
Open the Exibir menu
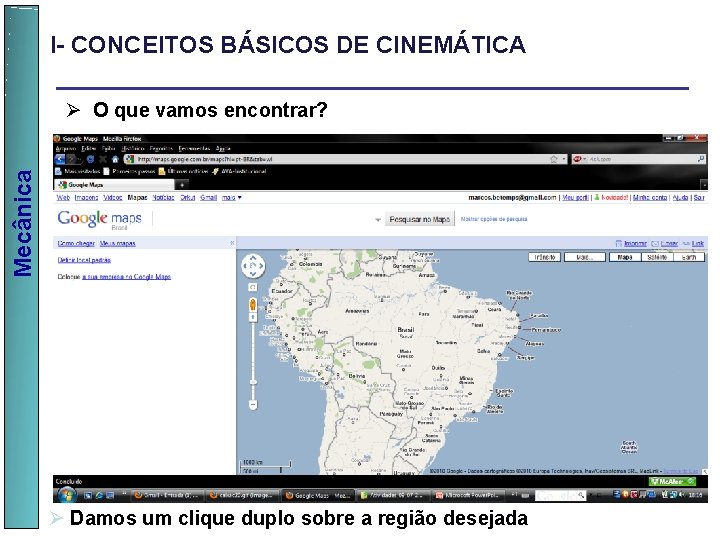109,149
